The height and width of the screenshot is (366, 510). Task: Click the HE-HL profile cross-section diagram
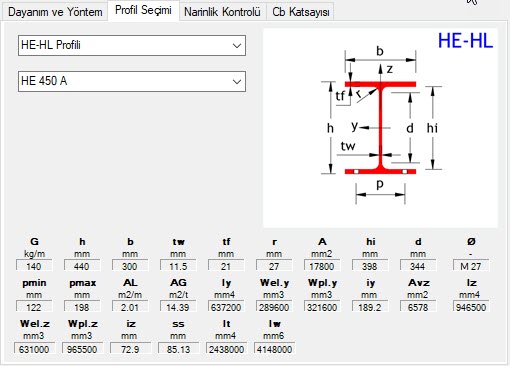(380, 128)
